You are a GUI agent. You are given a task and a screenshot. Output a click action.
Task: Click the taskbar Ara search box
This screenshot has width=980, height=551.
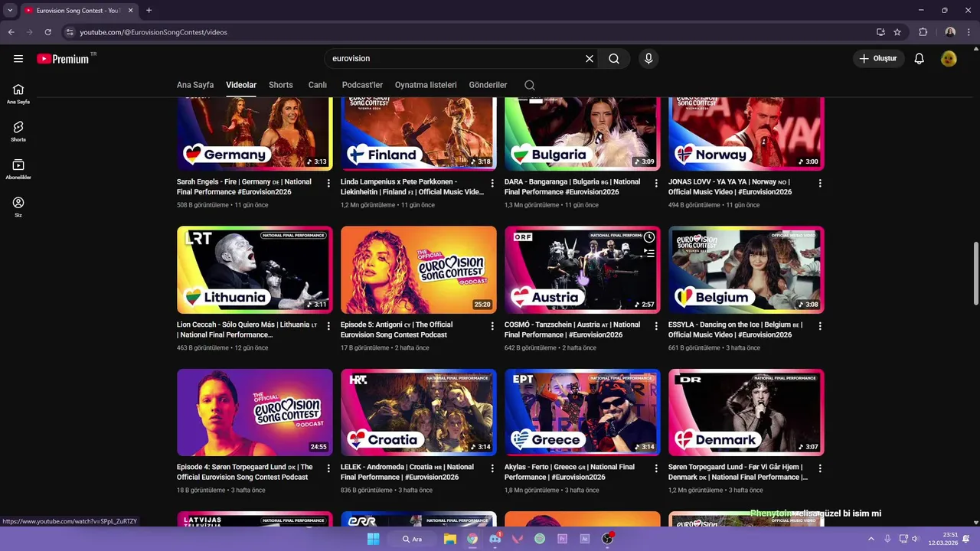tap(412, 539)
